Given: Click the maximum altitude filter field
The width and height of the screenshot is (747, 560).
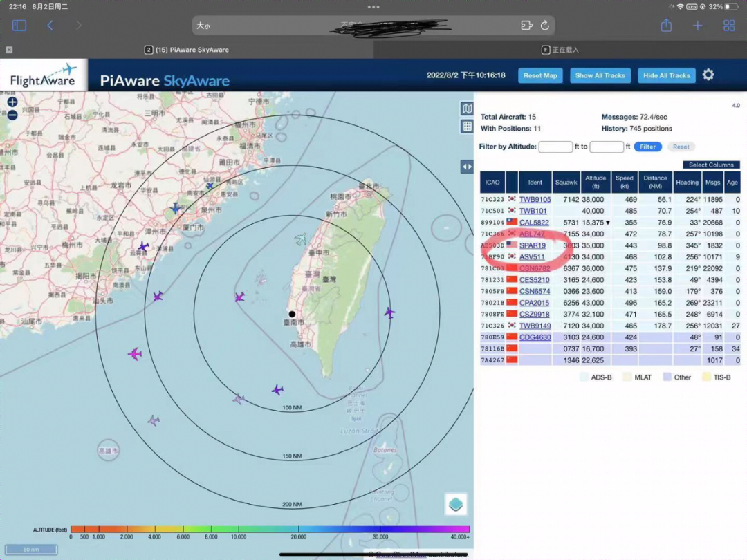Looking at the screenshot, I should pos(607,147).
